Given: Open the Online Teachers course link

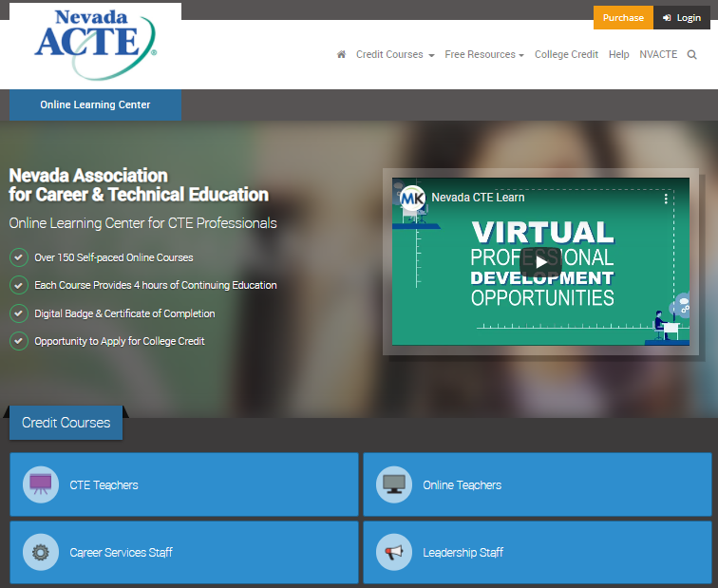Looking at the screenshot, I should point(538,484).
